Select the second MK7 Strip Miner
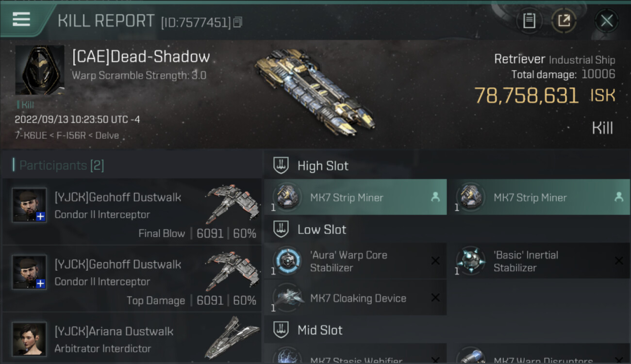This screenshot has width=631, height=364. (538, 197)
